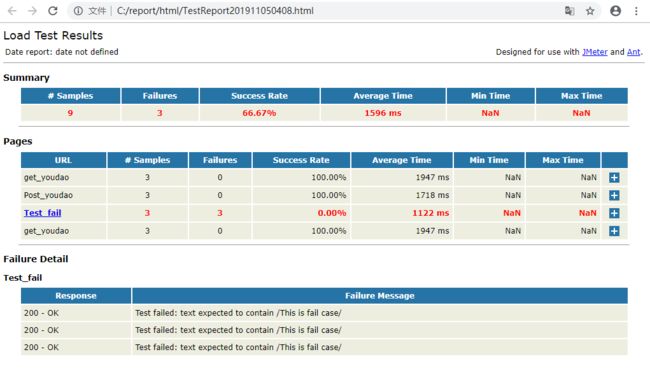
Task: Reload the test report page
Action: [x=53, y=11]
